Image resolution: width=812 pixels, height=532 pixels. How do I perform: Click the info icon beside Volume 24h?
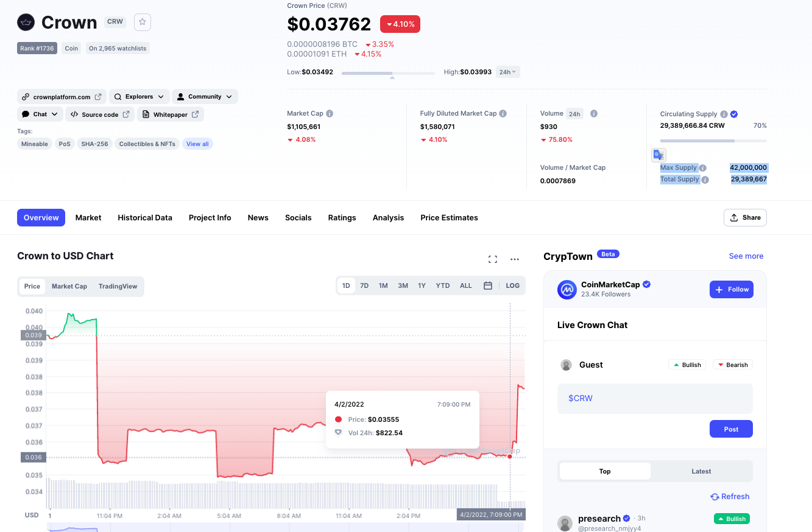(x=594, y=114)
